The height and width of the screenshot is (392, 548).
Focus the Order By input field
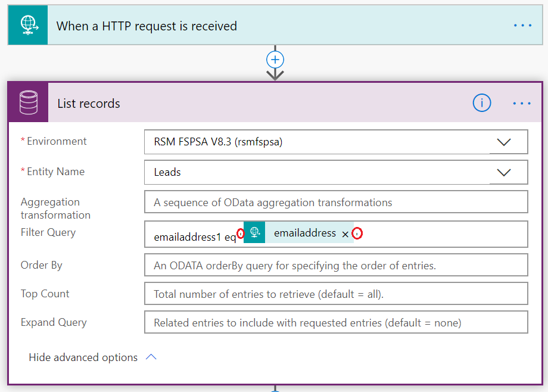tap(336, 266)
